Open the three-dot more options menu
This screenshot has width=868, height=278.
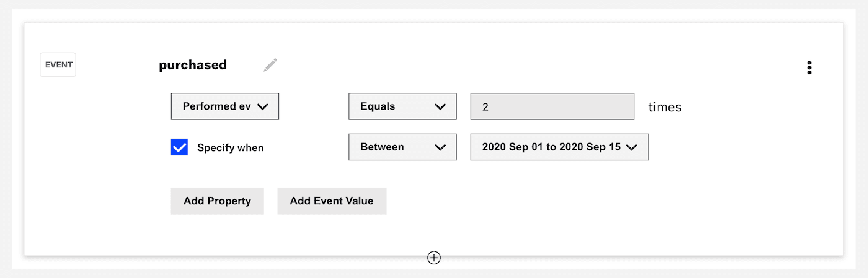pyautogui.click(x=809, y=67)
